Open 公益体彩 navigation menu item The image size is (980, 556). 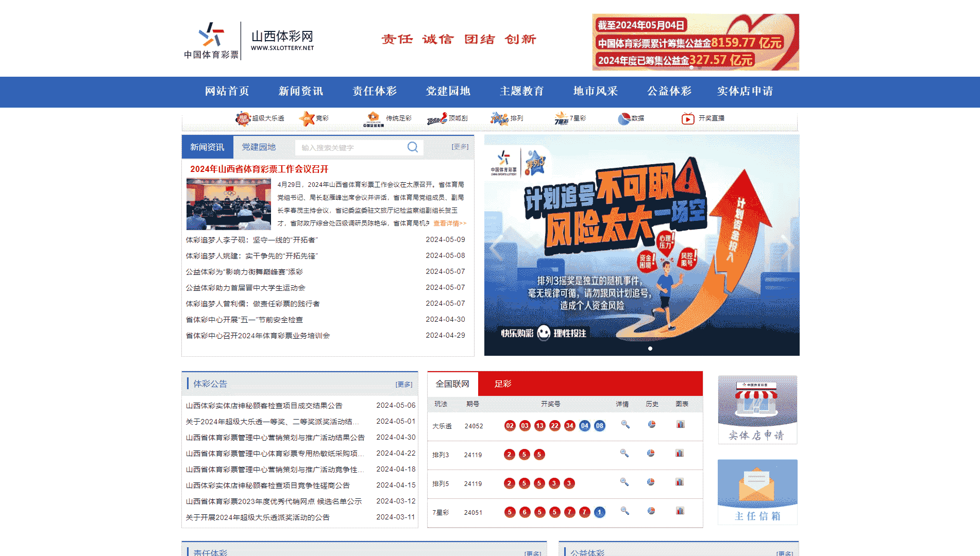pyautogui.click(x=669, y=91)
